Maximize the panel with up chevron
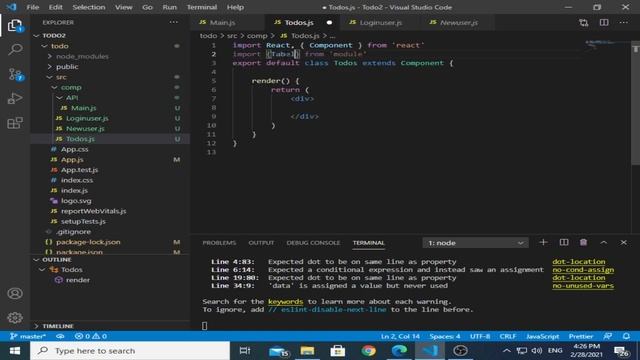 pos(604,242)
